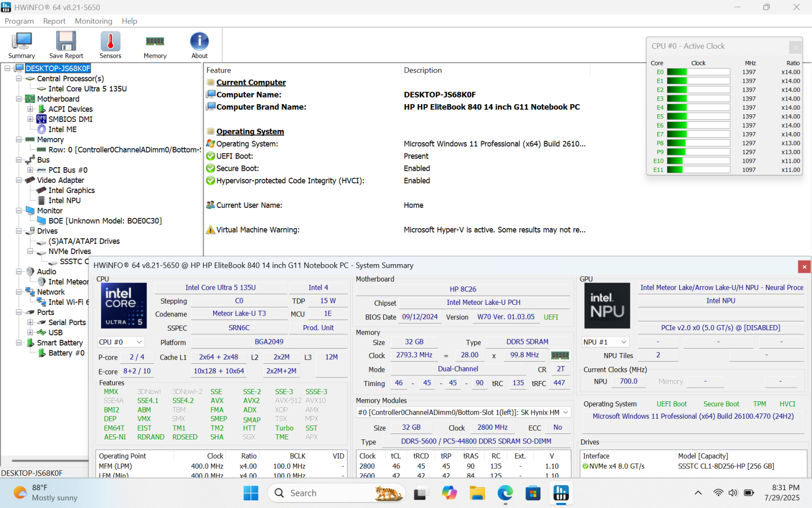
Task: Click the Intel Core Ultra 5 logo
Action: pos(124,306)
